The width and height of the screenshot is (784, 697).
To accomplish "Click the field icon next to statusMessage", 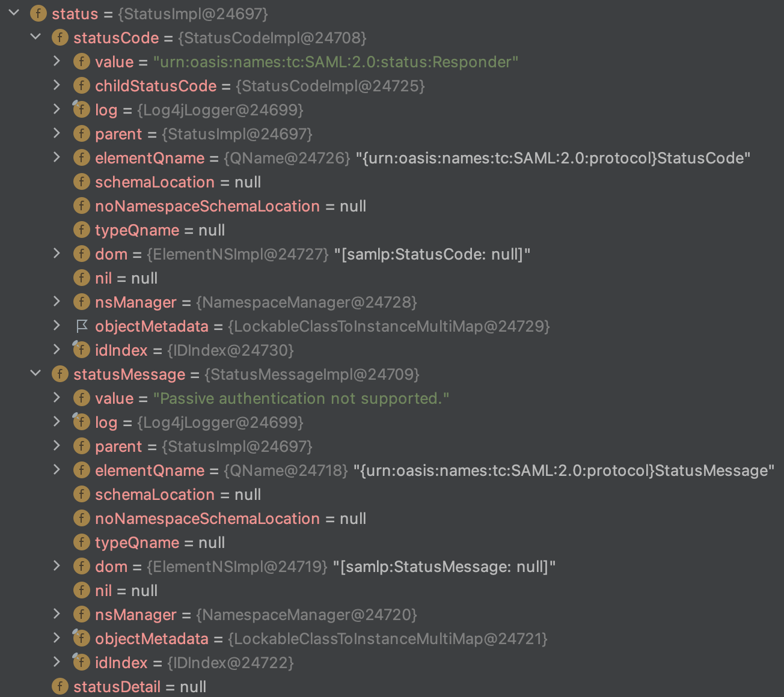I will click(60, 374).
